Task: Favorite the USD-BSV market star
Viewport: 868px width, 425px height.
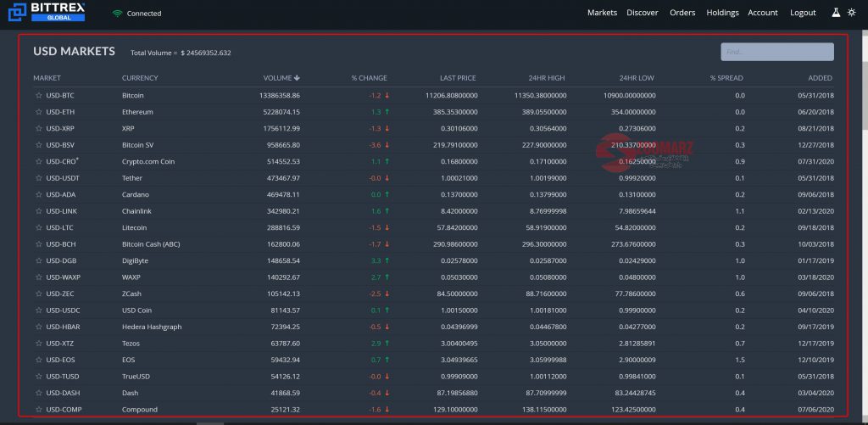Action: tap(39, 145)
